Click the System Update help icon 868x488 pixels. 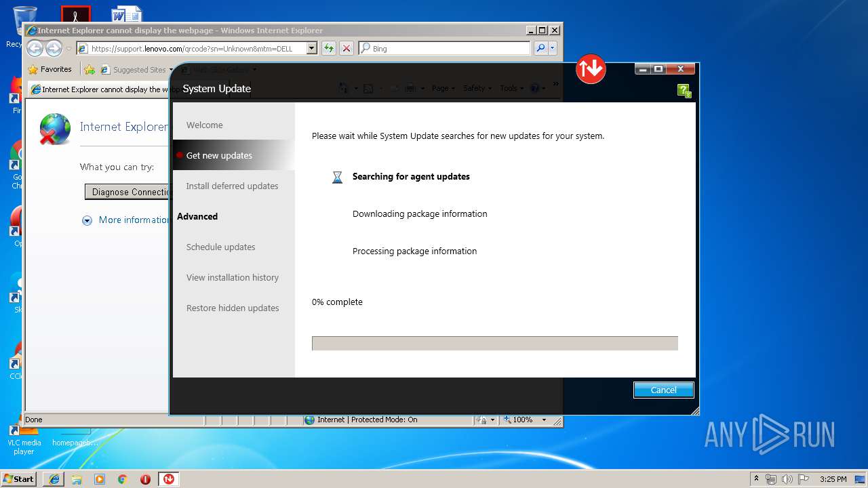tap(684, 91)
